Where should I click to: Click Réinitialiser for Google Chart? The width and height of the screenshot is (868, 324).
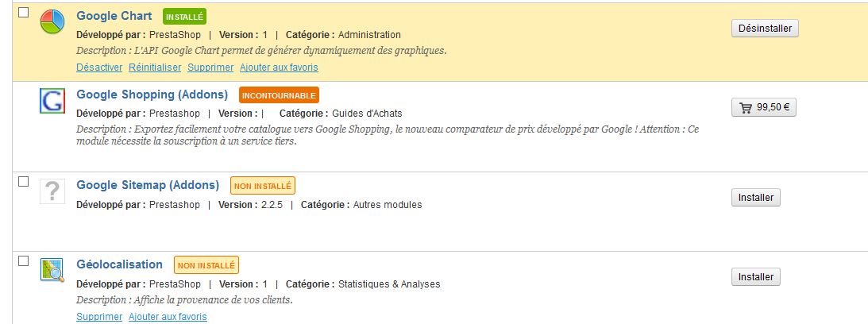[x=155, y=67]
